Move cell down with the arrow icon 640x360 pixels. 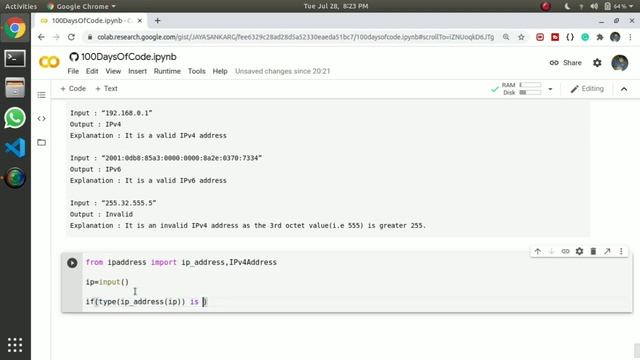click(x=551, y=251)
